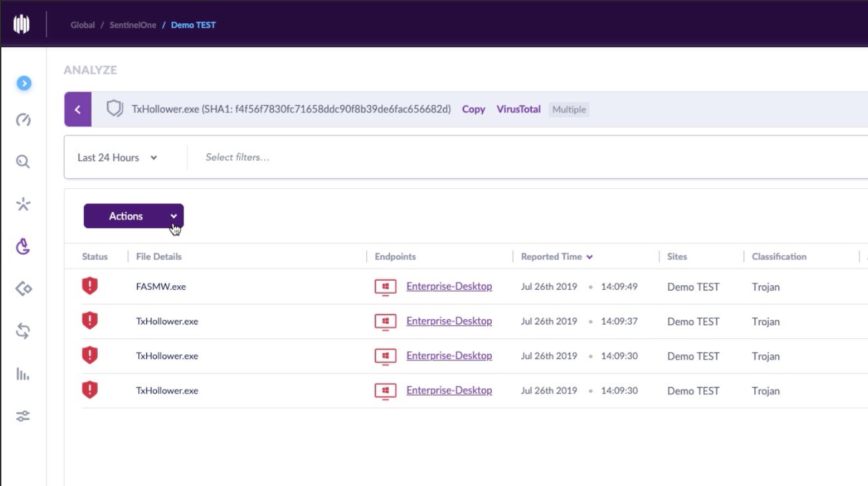Viewport: 868px width, 486px height.
Task: Click the Endpoints column header
Action: point(395,257)
